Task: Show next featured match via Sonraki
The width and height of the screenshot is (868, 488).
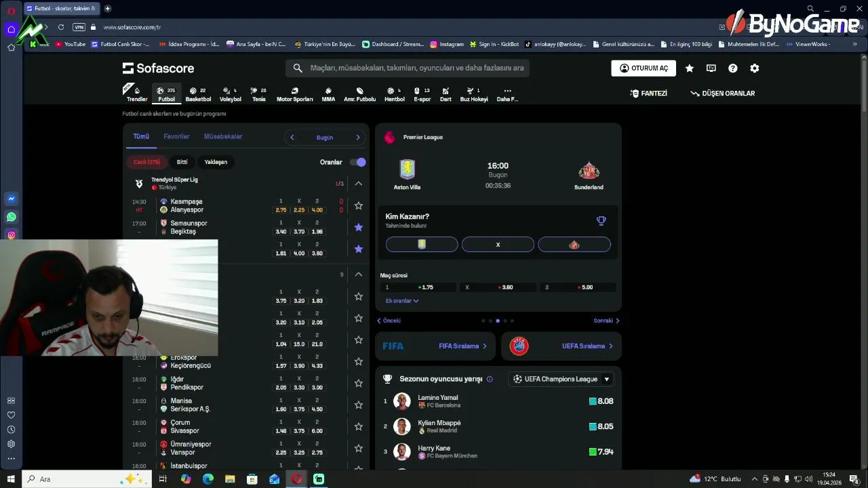Action: (606, 321)
